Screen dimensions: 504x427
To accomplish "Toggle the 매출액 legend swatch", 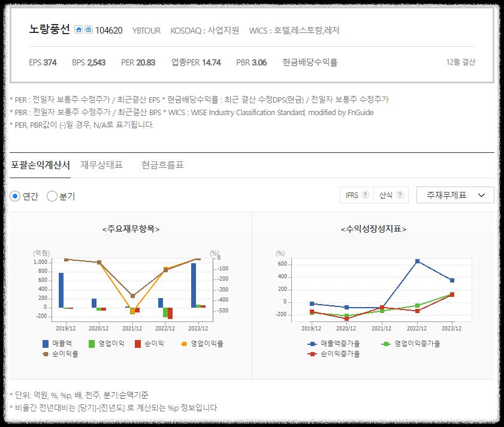I will tap(46, 344).
